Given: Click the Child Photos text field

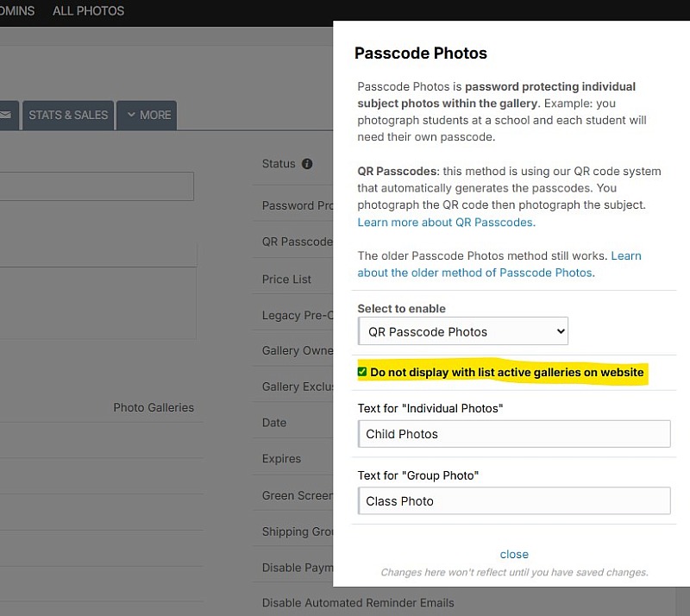Looking at the screenshot, I should pos(514,434).
